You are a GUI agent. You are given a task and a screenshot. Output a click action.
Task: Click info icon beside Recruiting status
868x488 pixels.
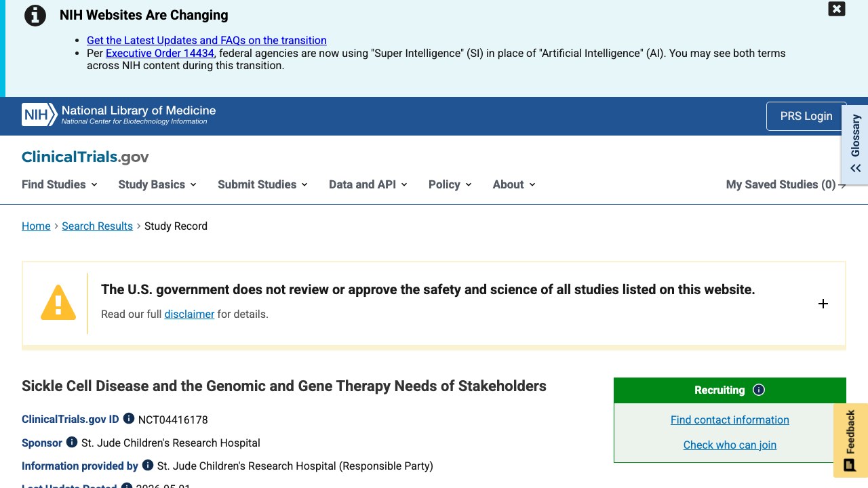coord(759,390)
